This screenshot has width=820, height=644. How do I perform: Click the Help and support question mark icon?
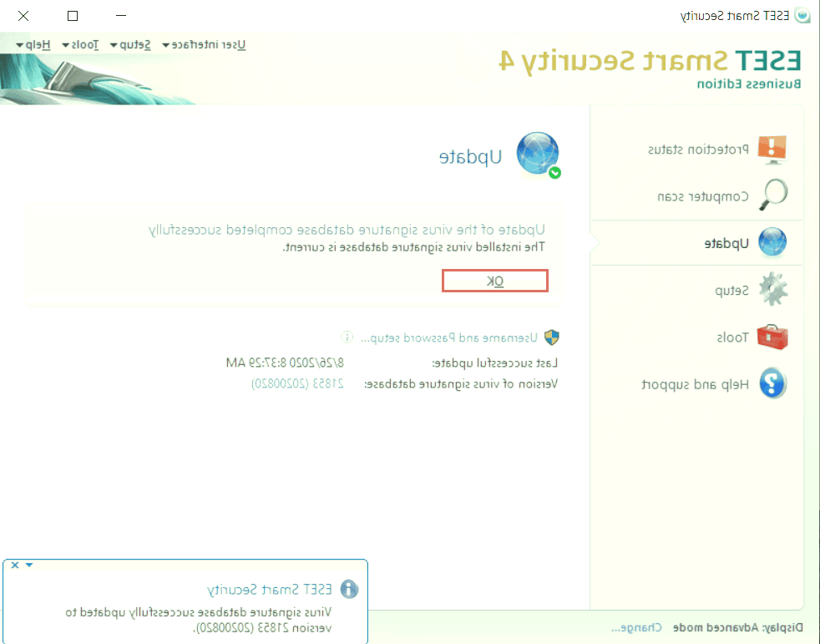click(773, 383)
